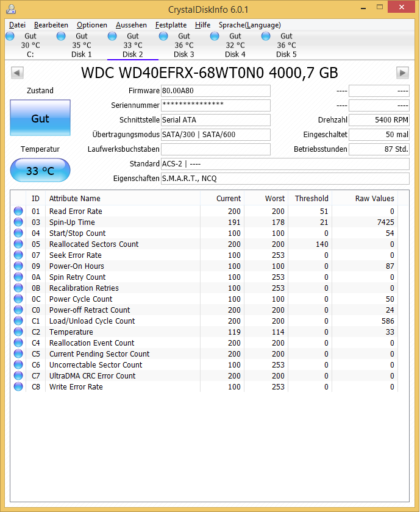Open the Sprache(Language) menu
The image size is (420, 512).
(249, 25)
